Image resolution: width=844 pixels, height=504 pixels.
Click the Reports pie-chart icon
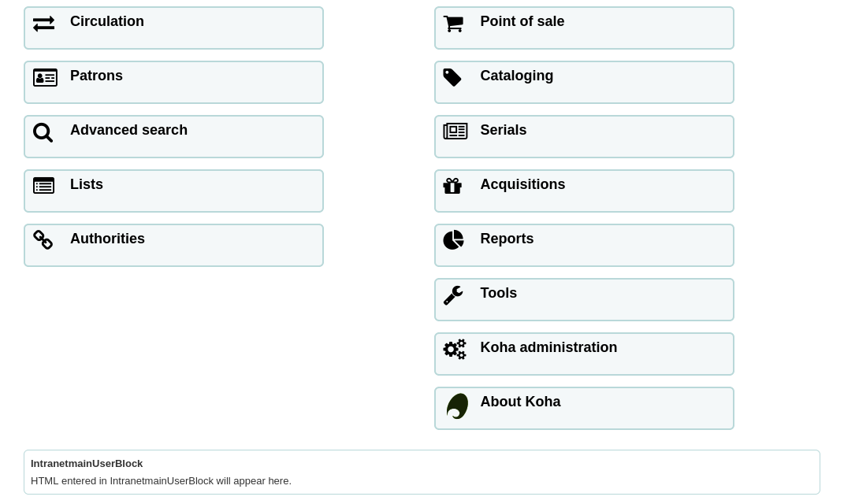(453, 240)
